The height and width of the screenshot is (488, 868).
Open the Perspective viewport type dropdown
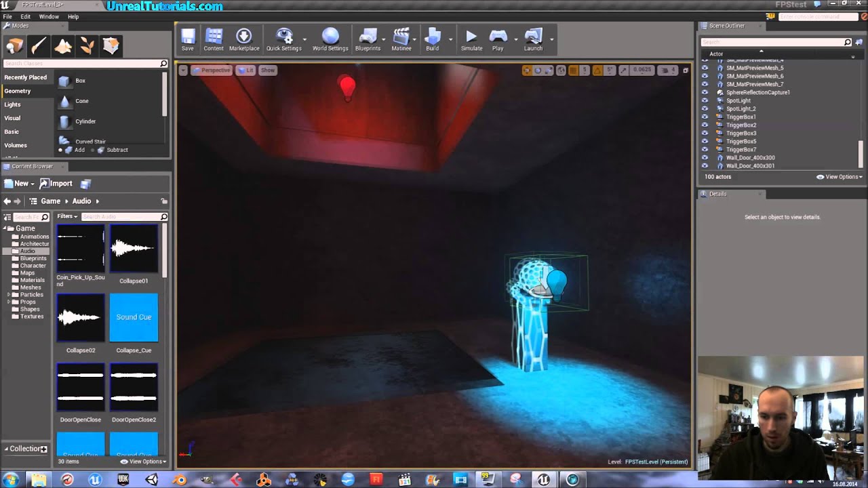tap(212, 70)
